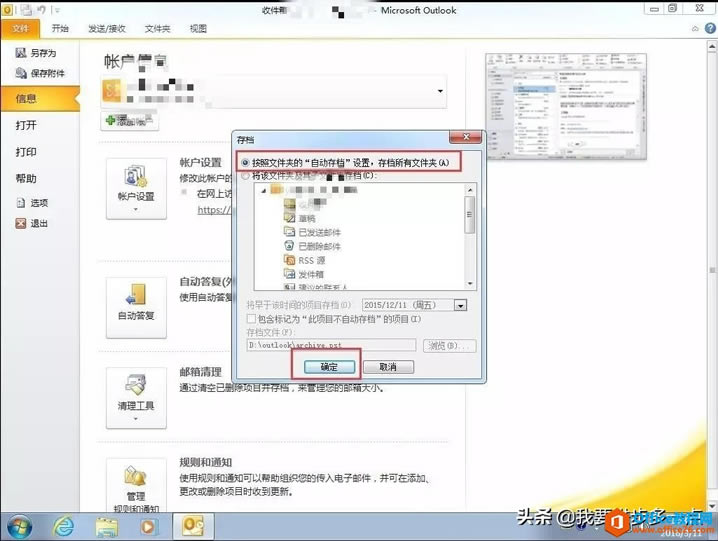The image size is (718, 541).
Task: Click the folder tree scrollbar thumb
Action: 470,215
